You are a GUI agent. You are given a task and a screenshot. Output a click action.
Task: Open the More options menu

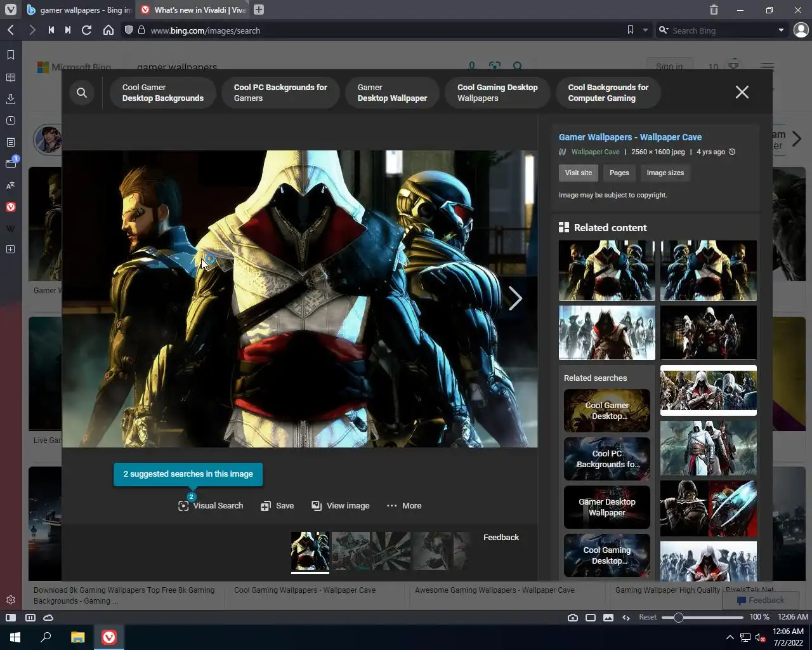[x=404, y=506]
